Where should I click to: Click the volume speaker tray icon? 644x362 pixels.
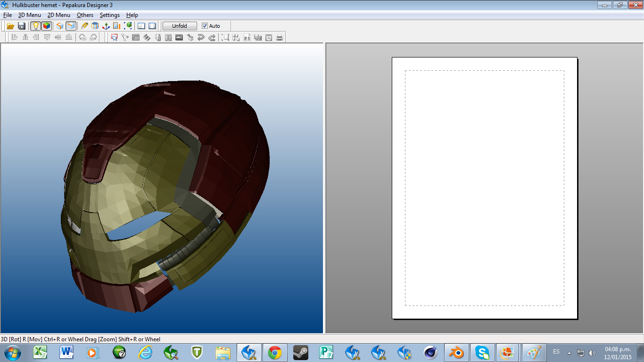(x=592, y=353)
